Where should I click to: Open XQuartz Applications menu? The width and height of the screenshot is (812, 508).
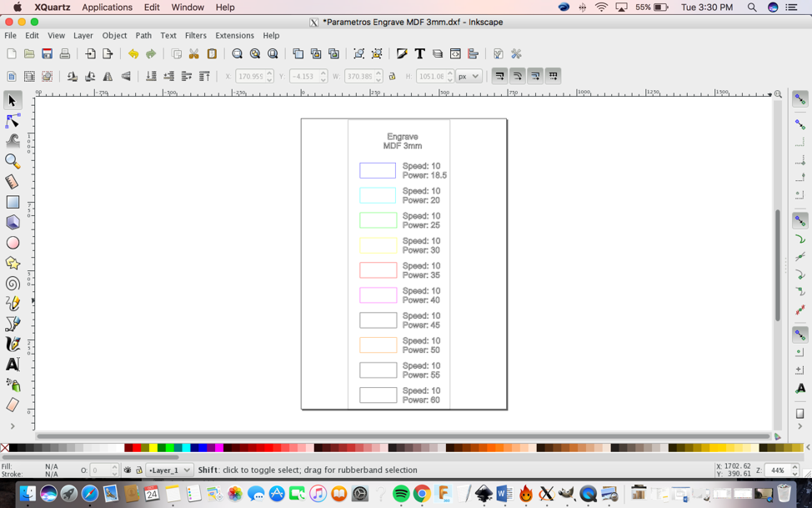pyautogui.click(x=108, y=8)
